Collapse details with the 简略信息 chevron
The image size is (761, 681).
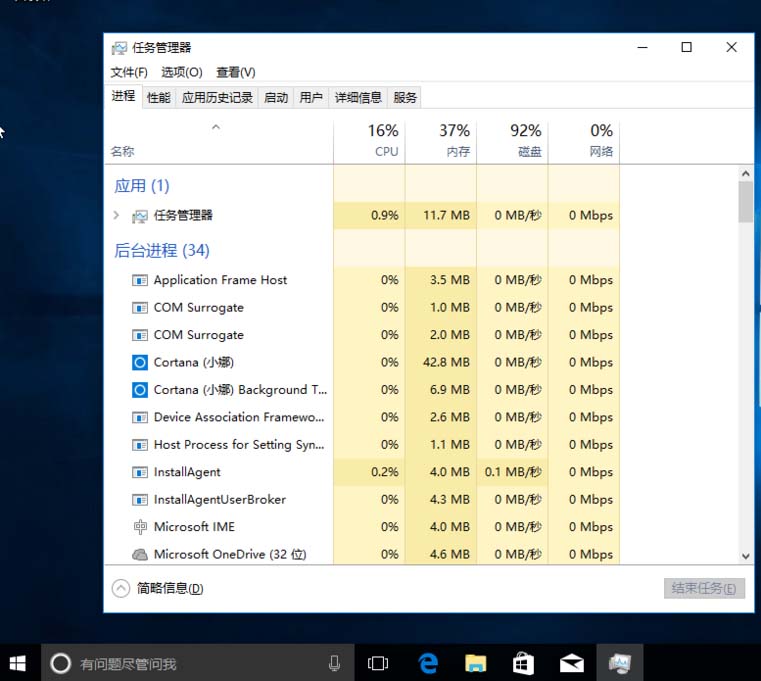[121, 588]
